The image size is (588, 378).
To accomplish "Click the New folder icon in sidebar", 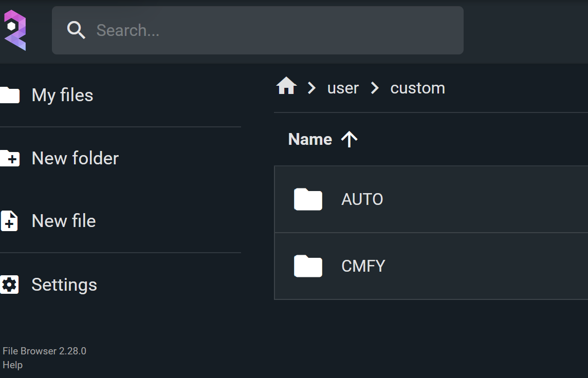I will point(10,158).
